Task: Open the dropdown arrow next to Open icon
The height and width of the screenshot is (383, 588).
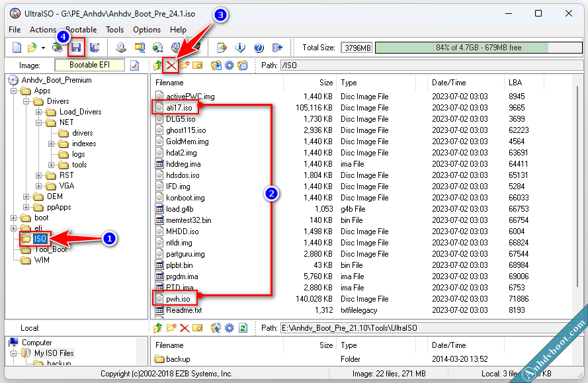Action: tap(43, 48)
